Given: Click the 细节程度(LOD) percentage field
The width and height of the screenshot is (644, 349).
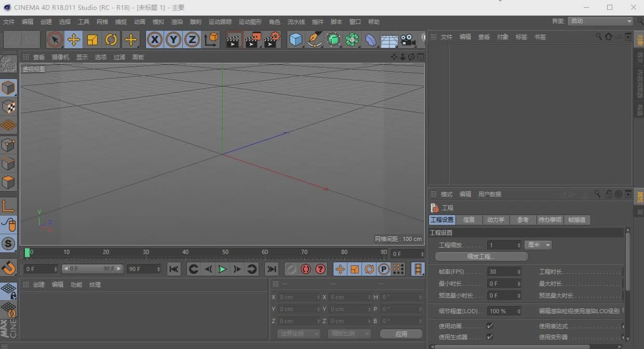Looking at the screenshot, I should [504, 311].
